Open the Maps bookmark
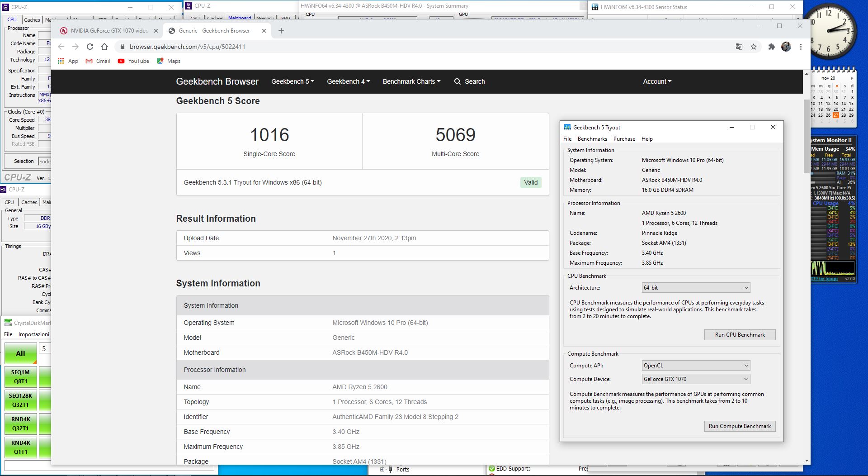Viewport: 868px width, 476px height. 169,61
